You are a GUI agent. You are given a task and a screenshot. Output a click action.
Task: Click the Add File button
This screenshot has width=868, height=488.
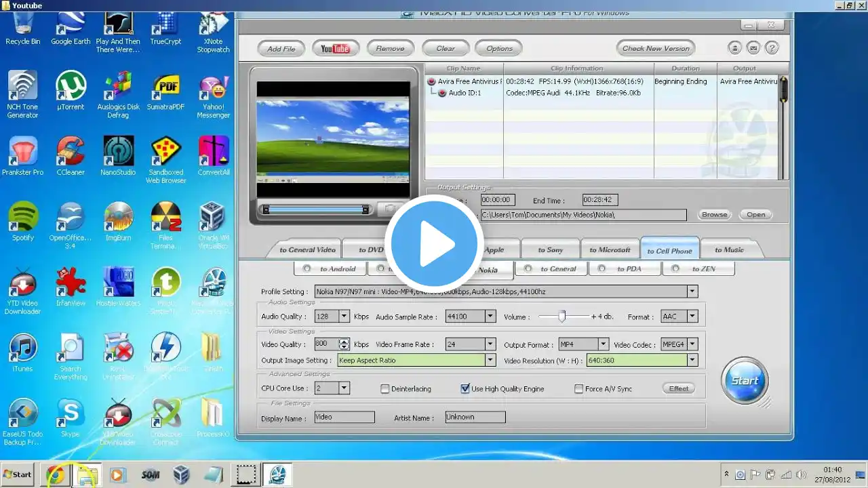pyautogui.click(x=281, y=48)
